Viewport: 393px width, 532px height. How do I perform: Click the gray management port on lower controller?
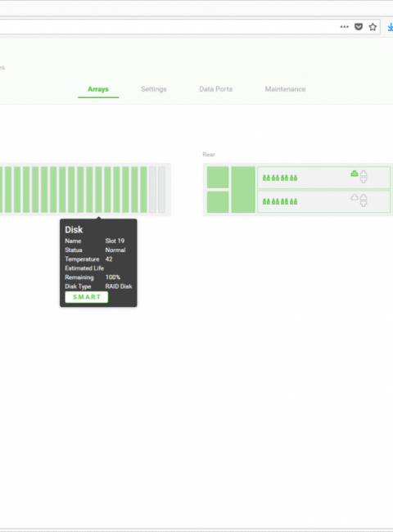[x=355, y=197]
